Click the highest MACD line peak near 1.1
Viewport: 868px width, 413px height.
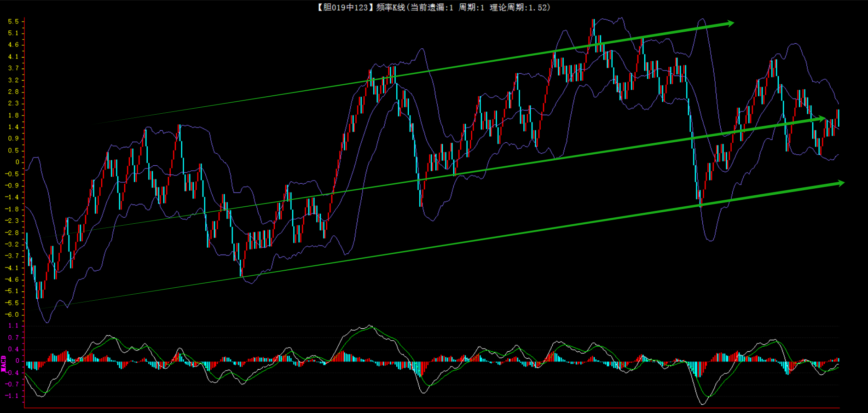click(370, 326)
